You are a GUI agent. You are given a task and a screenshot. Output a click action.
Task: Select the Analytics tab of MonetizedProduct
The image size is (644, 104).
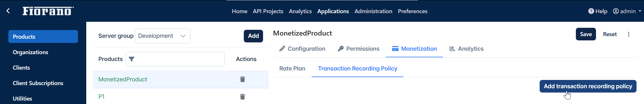point(466,49)
